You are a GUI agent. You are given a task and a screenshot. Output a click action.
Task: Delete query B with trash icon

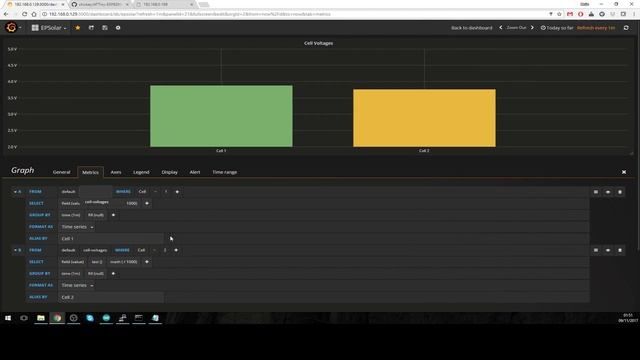(620, 250)
